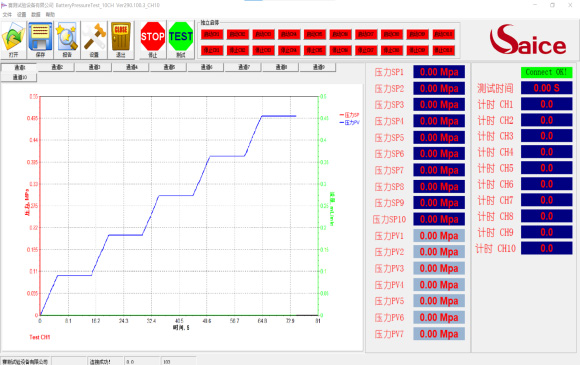Open the 帮助 (Help) menu

pyautogui.click(x=50, y=14)
